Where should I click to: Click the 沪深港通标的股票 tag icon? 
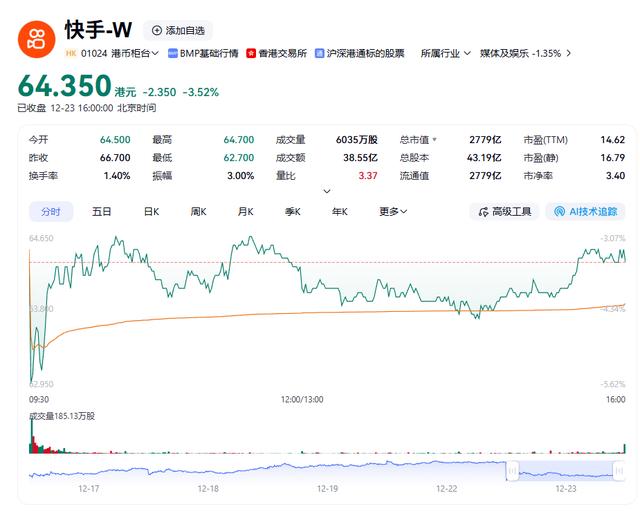click(x=319, y=53)
